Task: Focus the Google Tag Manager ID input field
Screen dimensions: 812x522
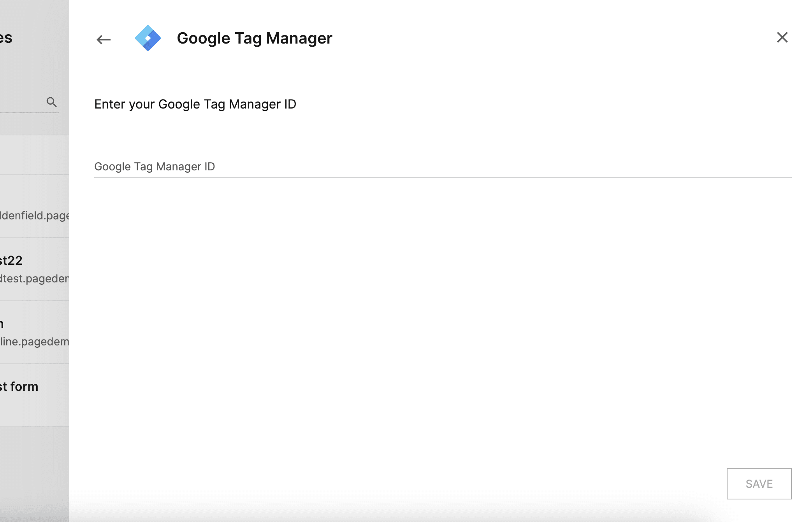Action: (x=443, y=166)
